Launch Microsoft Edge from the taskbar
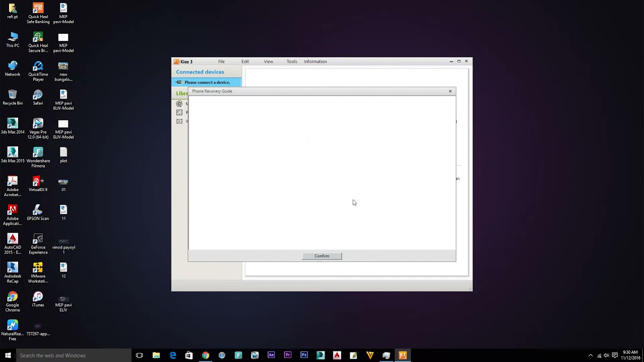The width and height of the screenshot is (644, 362). 173,355
